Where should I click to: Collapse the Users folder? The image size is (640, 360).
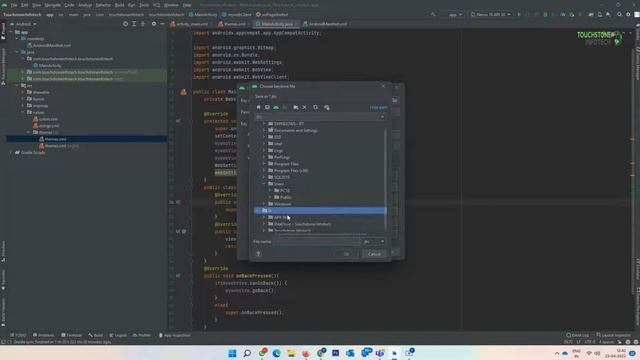tap(264, 184)
